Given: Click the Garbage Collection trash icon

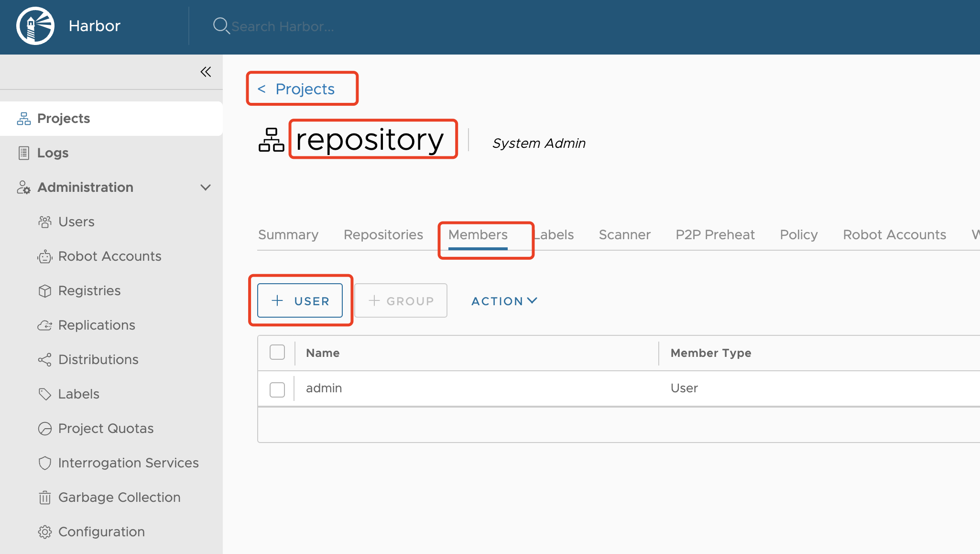Looking at the screenshot, I should point(45,498).
